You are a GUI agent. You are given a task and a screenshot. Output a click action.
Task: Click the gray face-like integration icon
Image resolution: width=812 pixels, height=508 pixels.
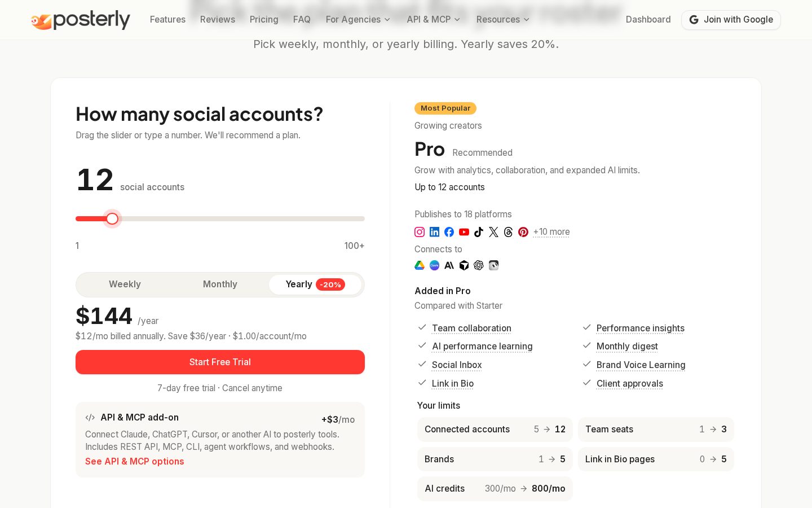pos(493,265)
